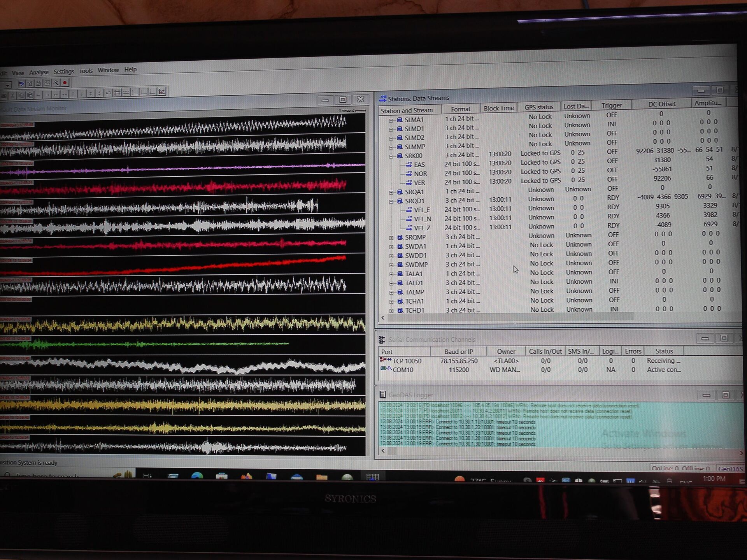Select the VEL_Z stream row
747x560 pixels.
(422, 228)
